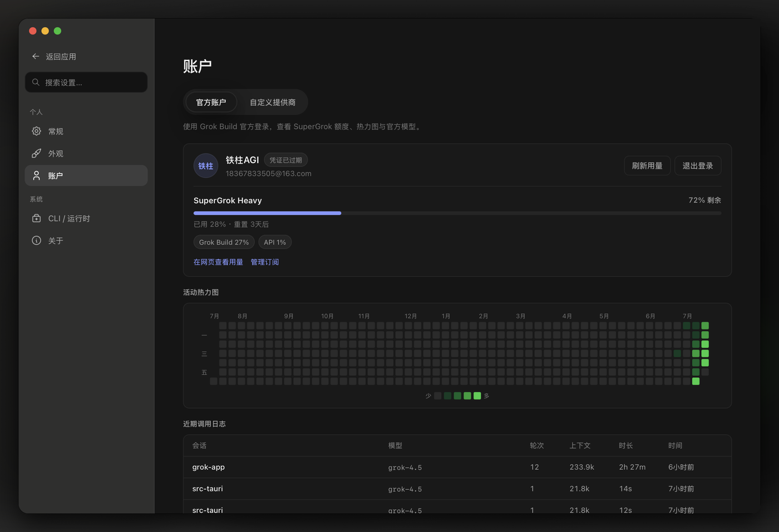Click the 14s duration value
Image resolution: width=779 pixels, height=532 pixels.
(625, 489)
